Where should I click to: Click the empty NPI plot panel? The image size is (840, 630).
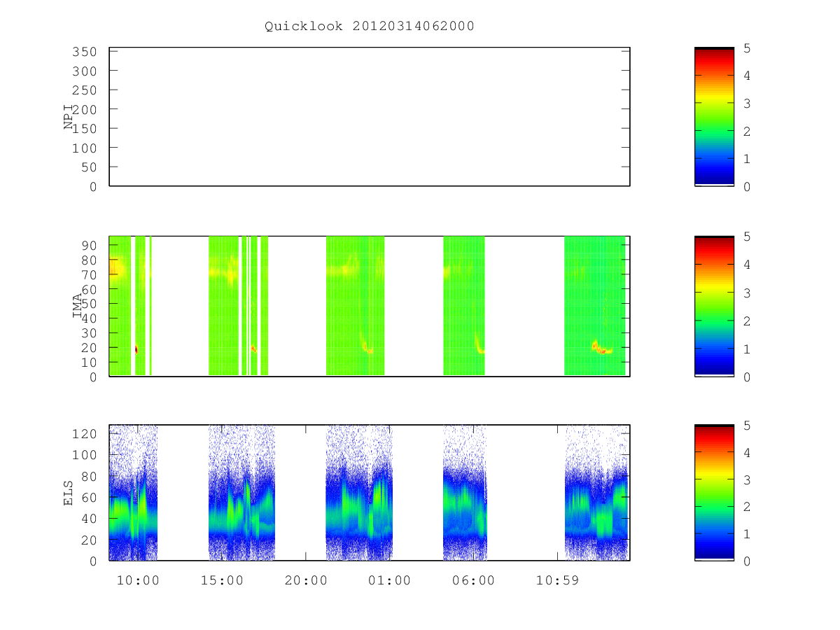coord(370,117)
